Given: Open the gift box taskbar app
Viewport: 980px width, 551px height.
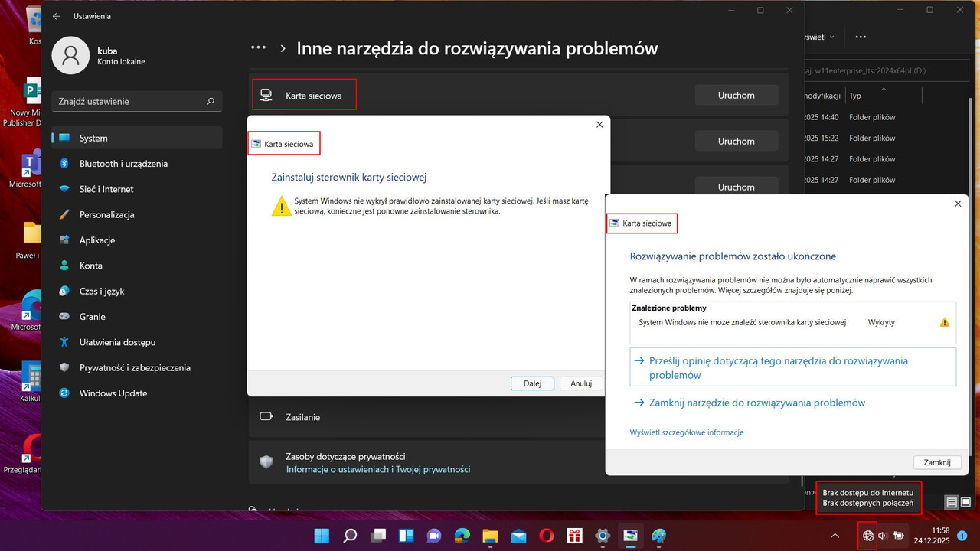Looking at the screenshot, I should point(574,536).
